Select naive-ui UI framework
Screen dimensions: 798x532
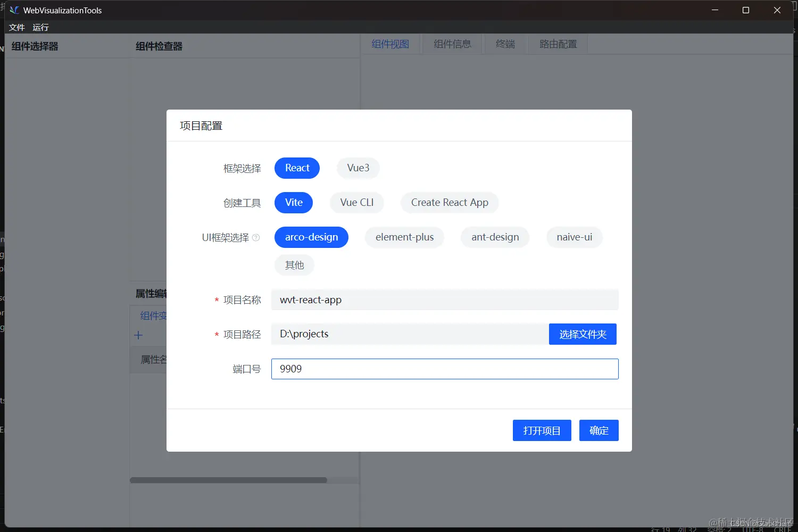pos(574,237)
